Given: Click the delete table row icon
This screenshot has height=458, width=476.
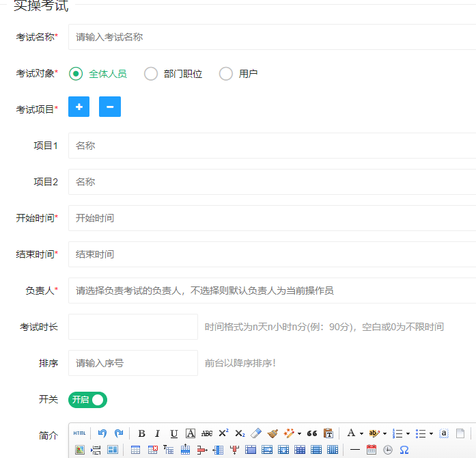Looking at the screenshot, I should [202, 450].
